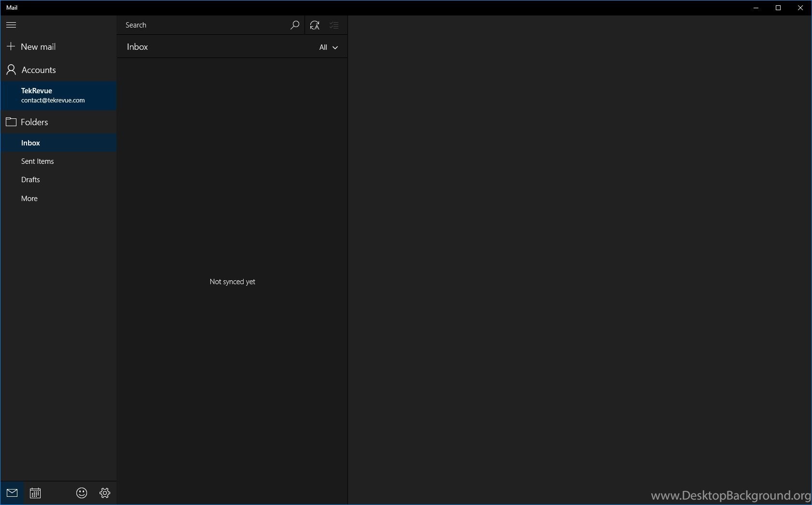
Task: Click the 'Not synced yet' message
Action: coord(232,282)
